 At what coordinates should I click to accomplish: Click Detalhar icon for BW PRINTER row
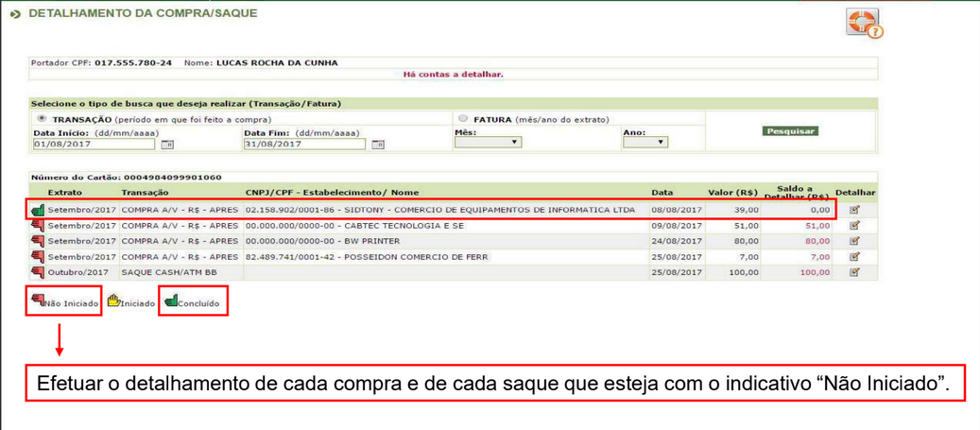coord(855,241)
